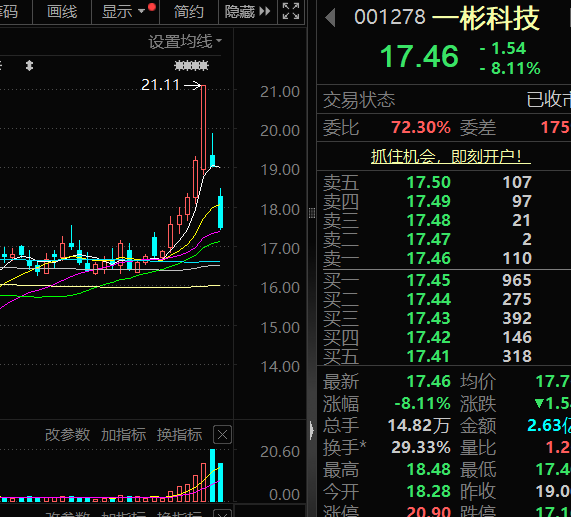Click the 卖五 price 17.50
Screen dimensions: 571x517
(x=429, y=182)
